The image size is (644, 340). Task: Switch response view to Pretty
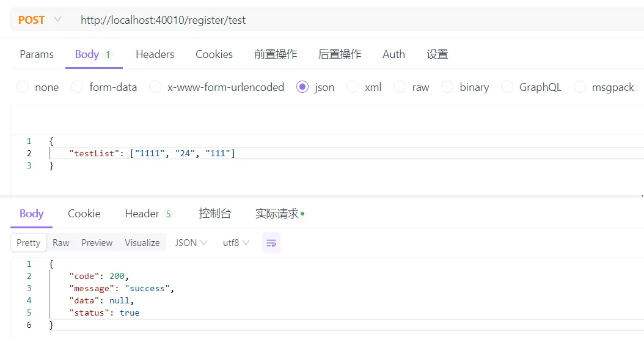(28, 243)
